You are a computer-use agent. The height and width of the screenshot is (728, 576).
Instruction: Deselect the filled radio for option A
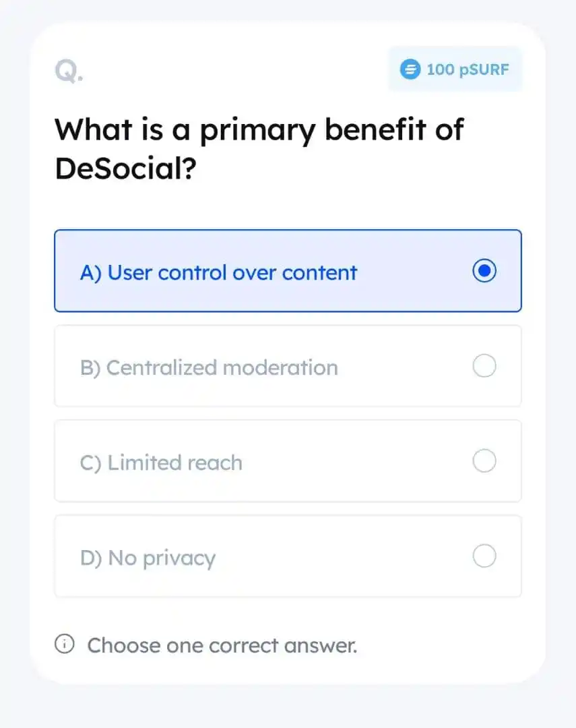[x=484, y=271]
